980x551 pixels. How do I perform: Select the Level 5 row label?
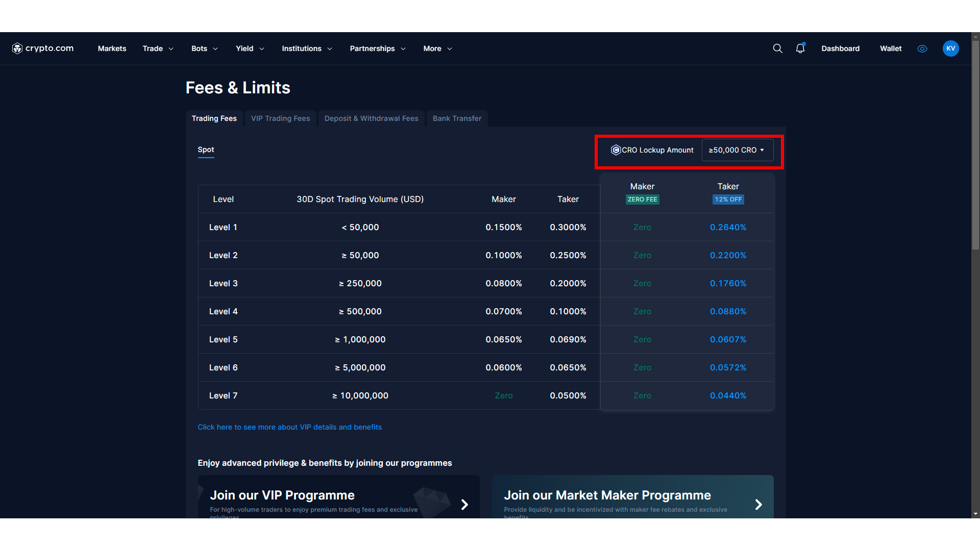[223, 339]
